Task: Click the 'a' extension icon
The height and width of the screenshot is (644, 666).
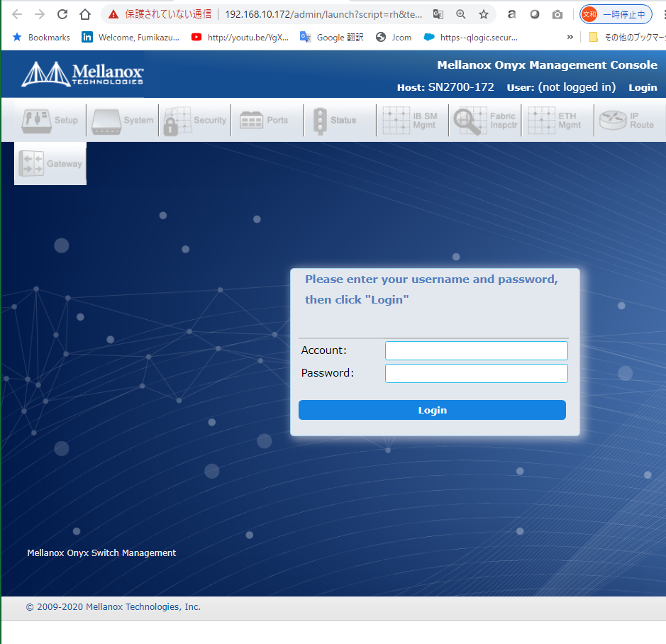Action: tap(512, 14)
